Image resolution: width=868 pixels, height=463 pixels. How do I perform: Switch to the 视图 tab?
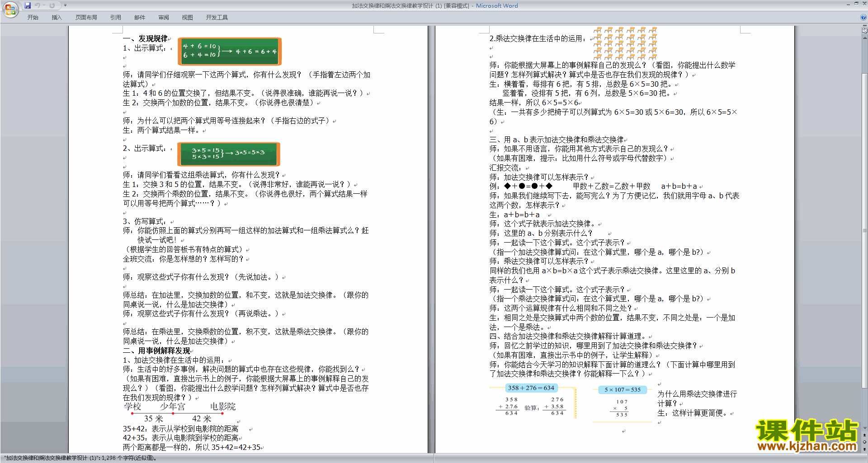click(187, 18)
